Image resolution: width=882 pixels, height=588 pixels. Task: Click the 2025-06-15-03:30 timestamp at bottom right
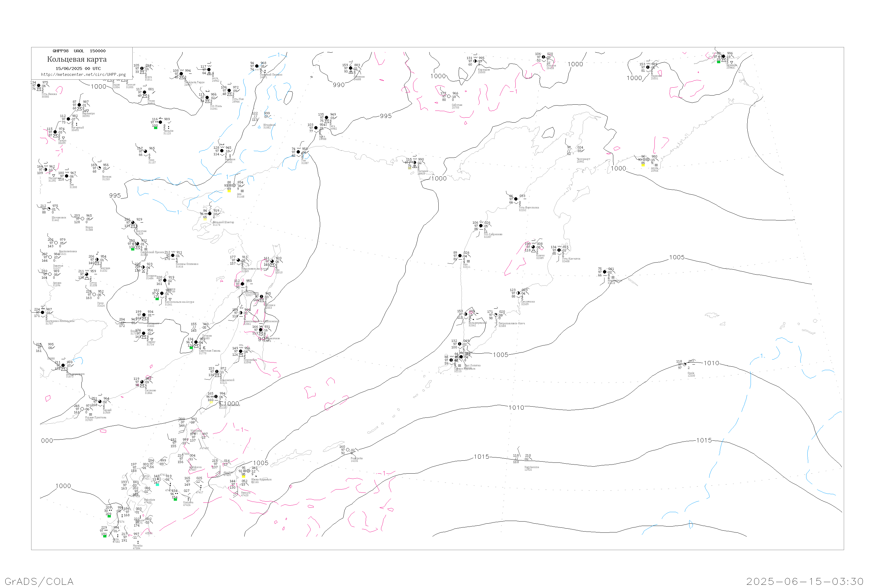[805, 581]
